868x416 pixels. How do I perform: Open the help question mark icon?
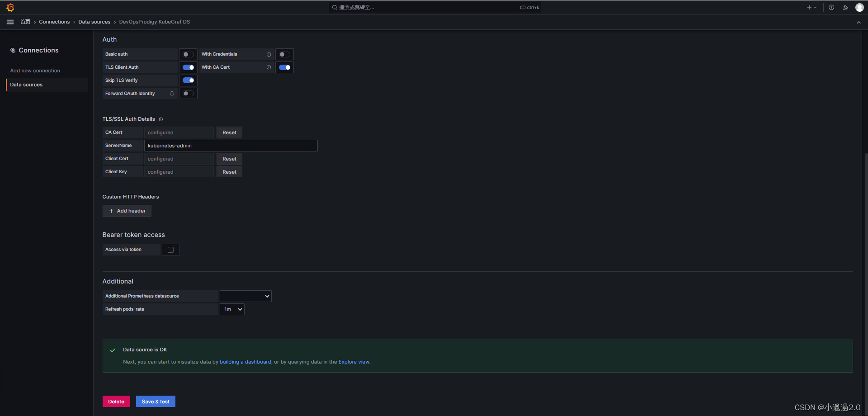click(831, 7)
